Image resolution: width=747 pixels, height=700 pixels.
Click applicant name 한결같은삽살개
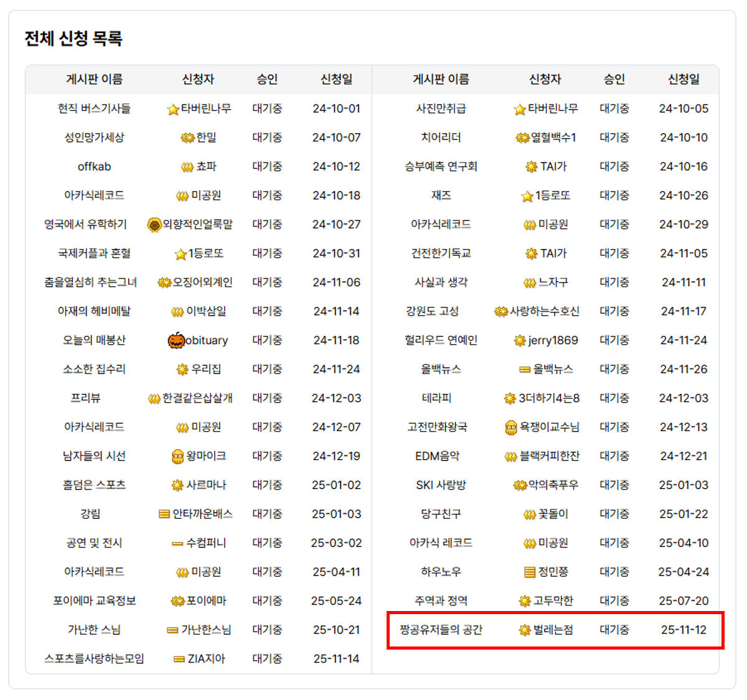[197, 398]
